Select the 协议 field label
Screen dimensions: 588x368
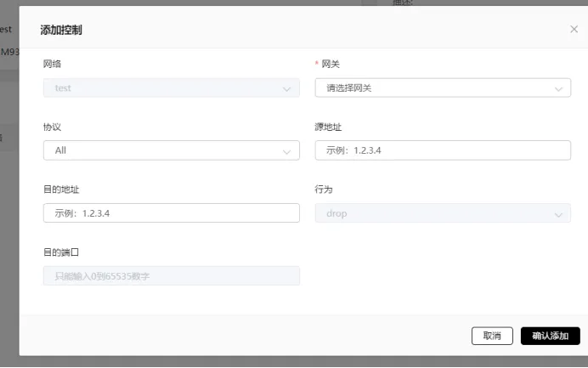coord(52,127)
